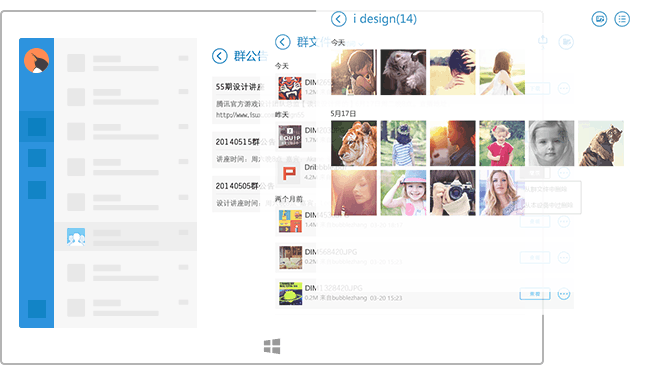This screenshot has width=645, height=365.
Task: Select the highlighted square tab in blue sidebar
Action: (x=37, y=127)
